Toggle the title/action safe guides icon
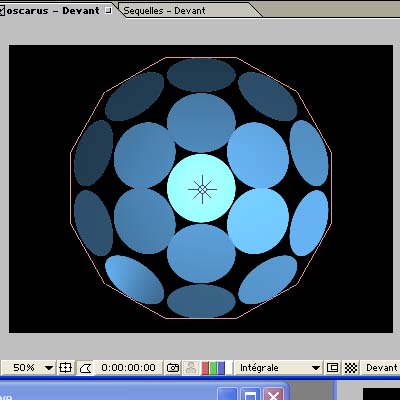Screen dimensions: 400x400 [x=65, y=368]
